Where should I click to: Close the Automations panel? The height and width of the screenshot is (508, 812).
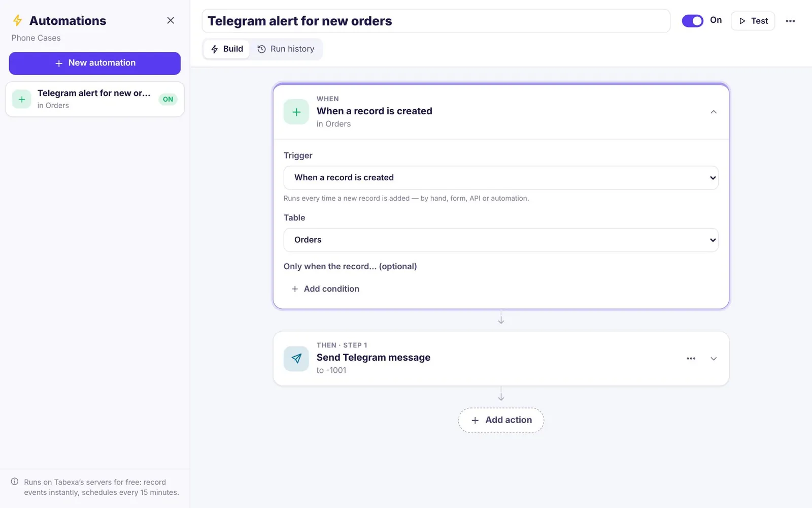[171, 20]
